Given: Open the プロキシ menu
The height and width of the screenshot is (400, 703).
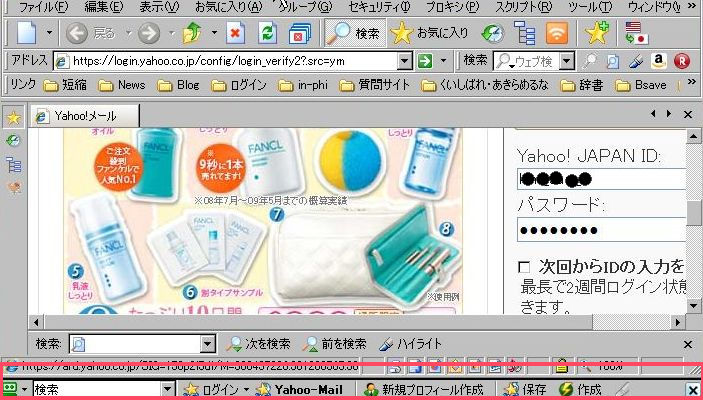Looking at the screenshot, I should [x=452, y=7].
